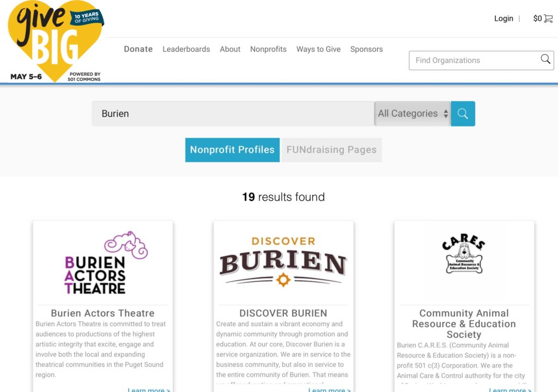Screen dimensions: 558x392
Task: Click the '19 results found' text
Action: point(283,197)
